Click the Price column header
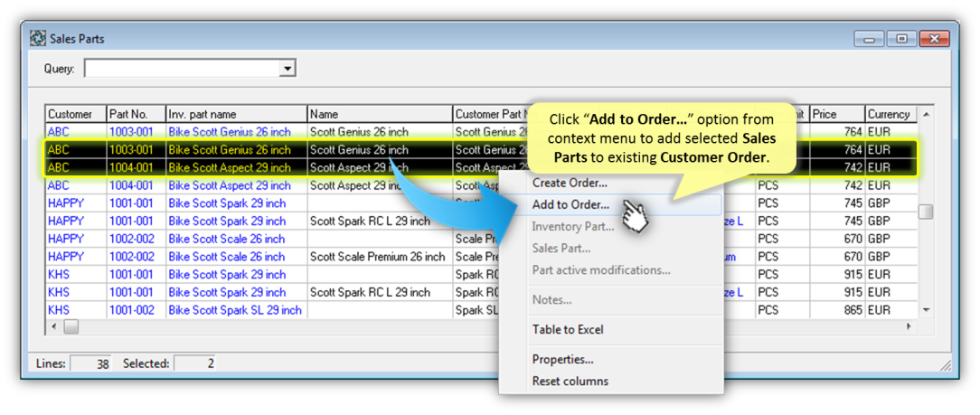Viewport: 980px width, 415px height. [x=837, y=115]
